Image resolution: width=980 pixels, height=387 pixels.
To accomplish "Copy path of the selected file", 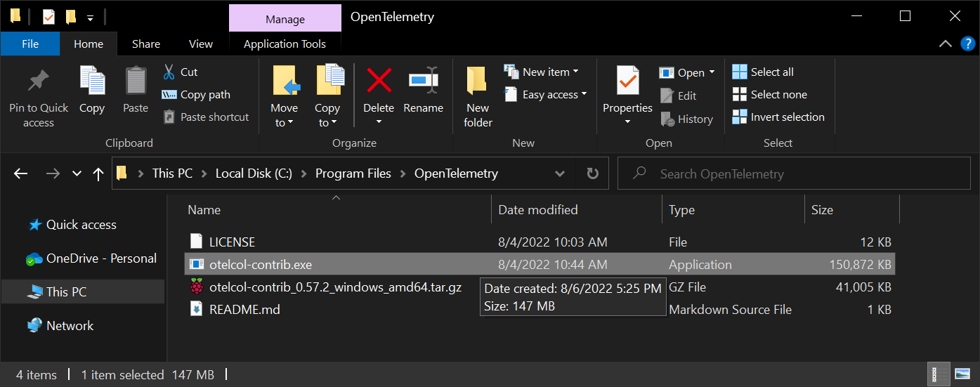I will pyautogui.click(x=196, y=94).
